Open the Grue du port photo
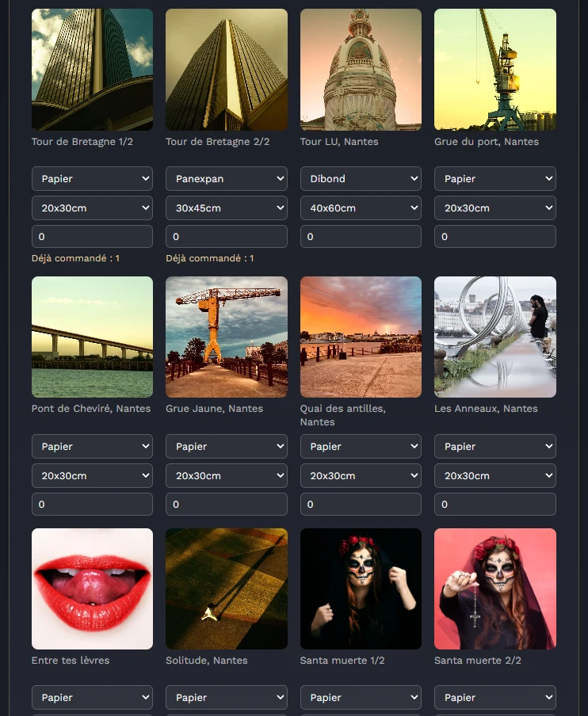The height and width of the screenshot is (716, 588). click(495, 70)
